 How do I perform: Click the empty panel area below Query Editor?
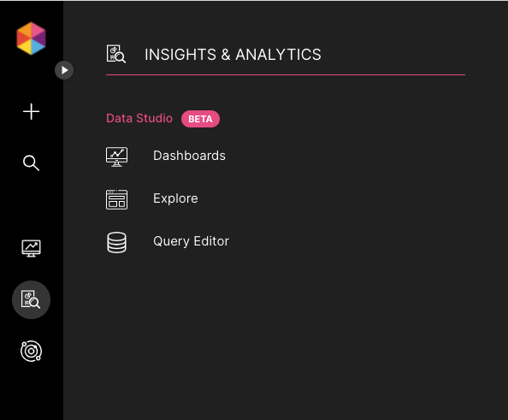286,337
